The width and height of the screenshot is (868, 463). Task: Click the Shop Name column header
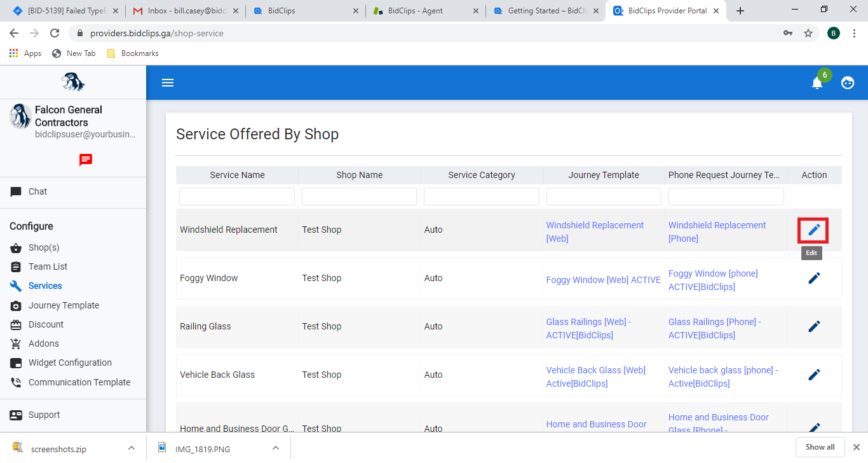click(360, 175)
